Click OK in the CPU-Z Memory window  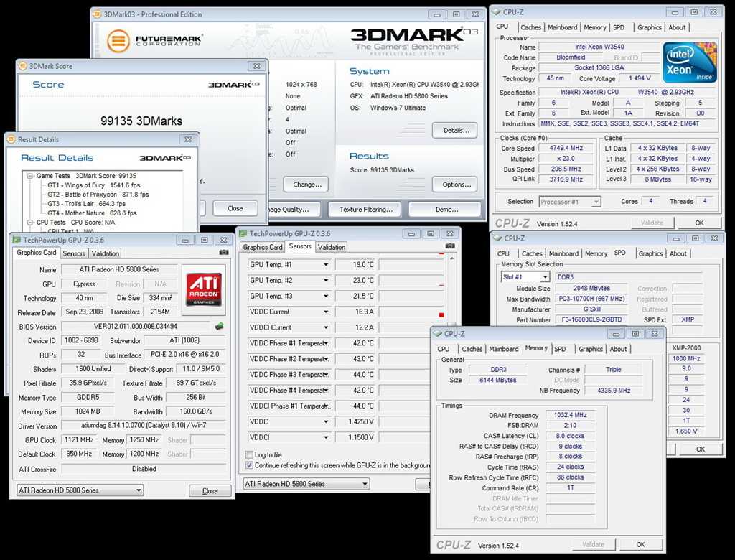(x=641, y=544)
